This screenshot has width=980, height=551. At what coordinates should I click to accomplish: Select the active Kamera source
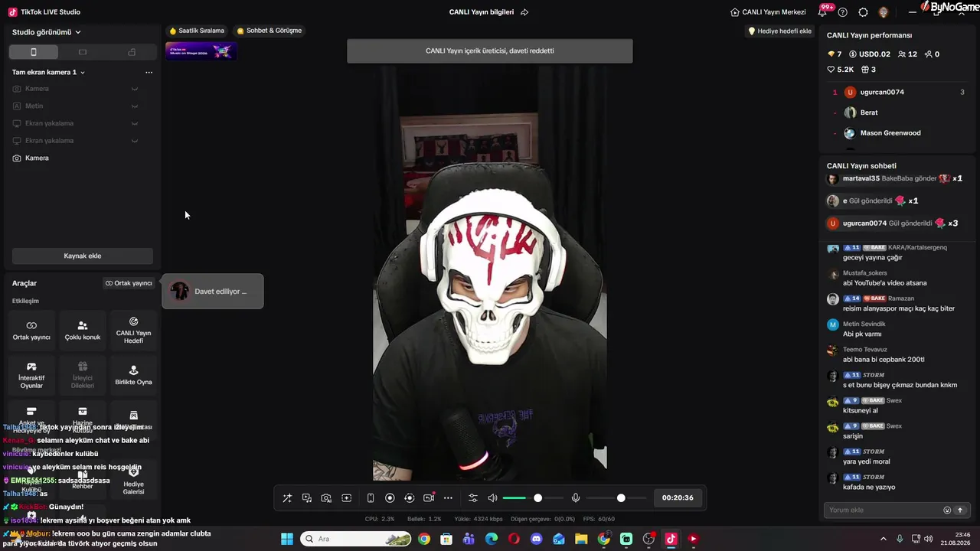(83, 158)
